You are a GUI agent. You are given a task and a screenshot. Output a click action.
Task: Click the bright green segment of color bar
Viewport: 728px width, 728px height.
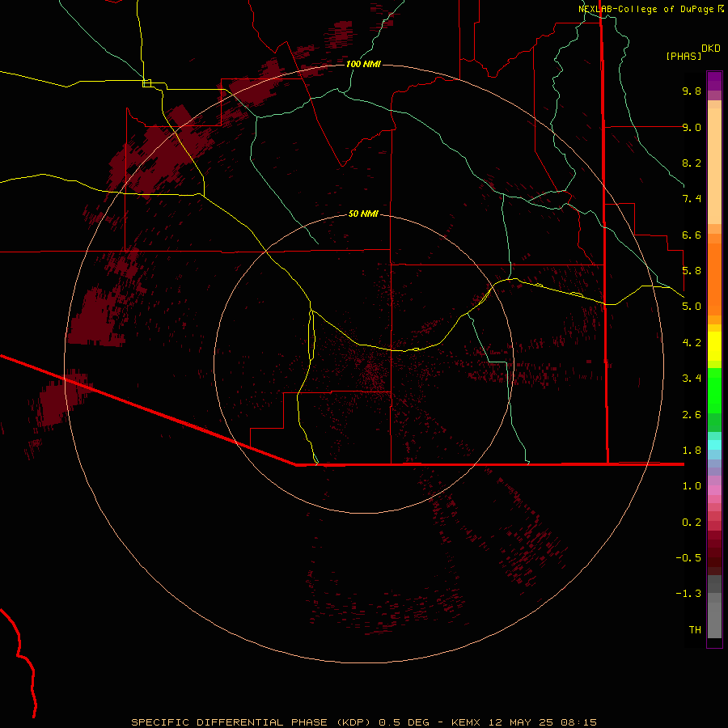714,391
